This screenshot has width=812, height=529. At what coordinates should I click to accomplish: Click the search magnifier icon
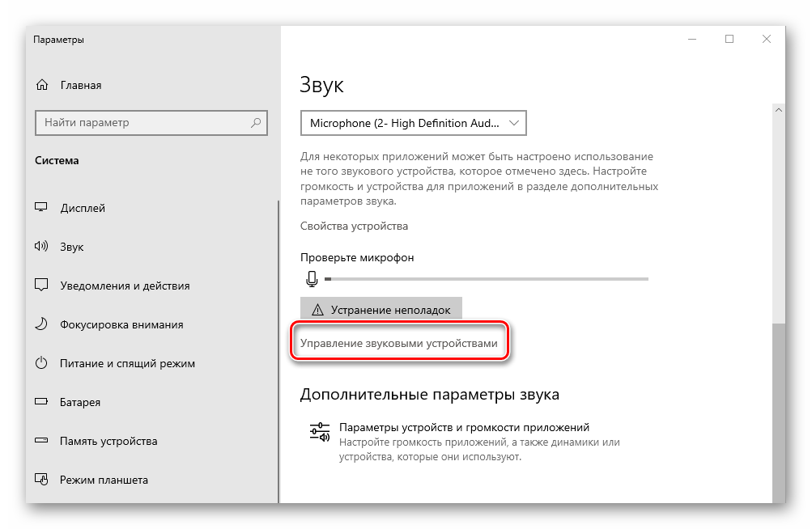[256, 123]
